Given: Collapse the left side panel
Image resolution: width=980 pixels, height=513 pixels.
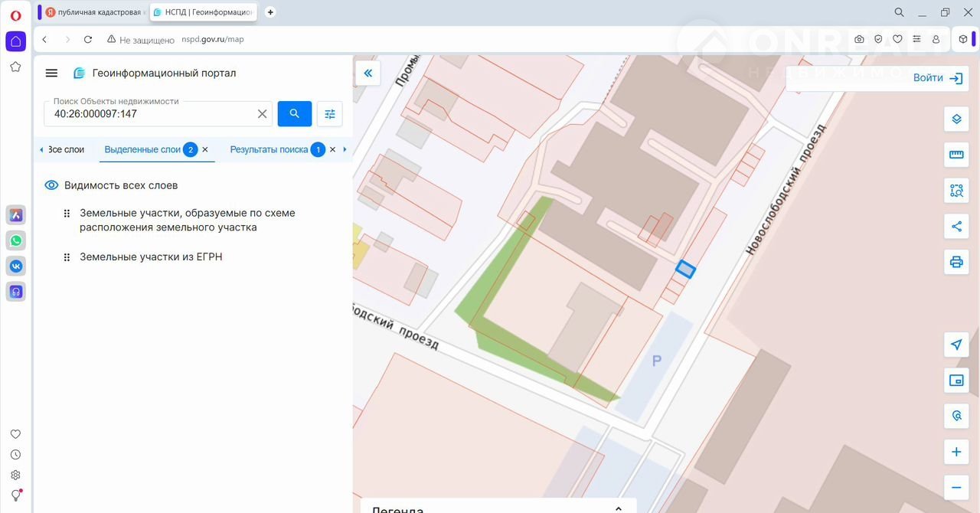Looking at the screenshot, I should tap(368, 74).
